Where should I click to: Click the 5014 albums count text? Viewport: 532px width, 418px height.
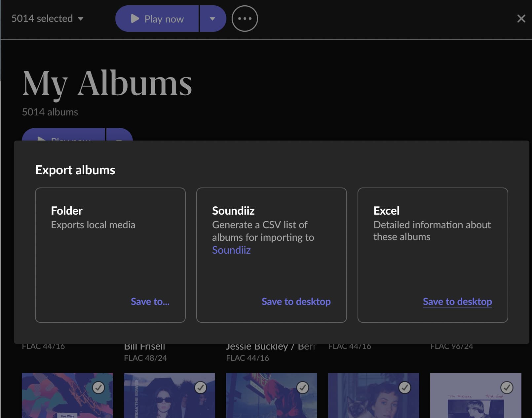pos(50,112)
